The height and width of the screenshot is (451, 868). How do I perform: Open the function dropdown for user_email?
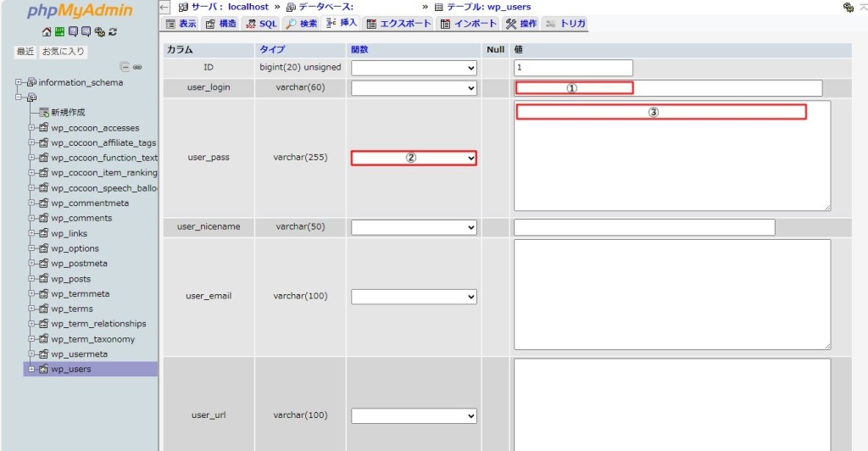point(414,297)
